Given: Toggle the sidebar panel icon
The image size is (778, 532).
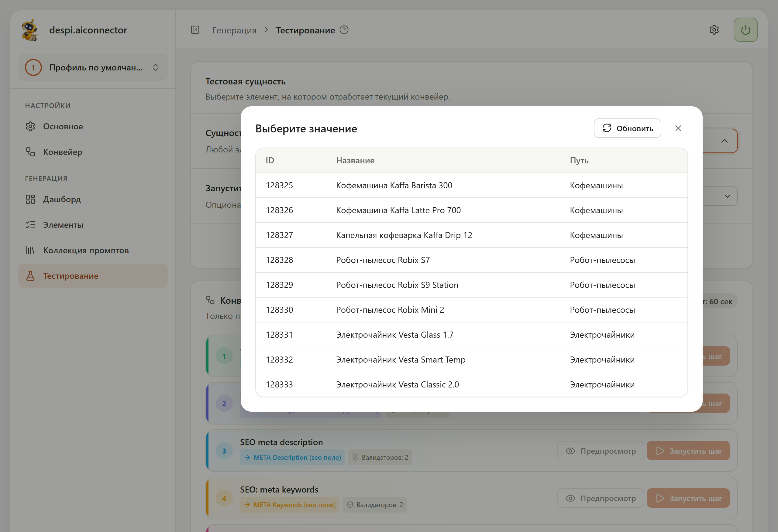Looking at the screenshot, I should pos(195,30).
